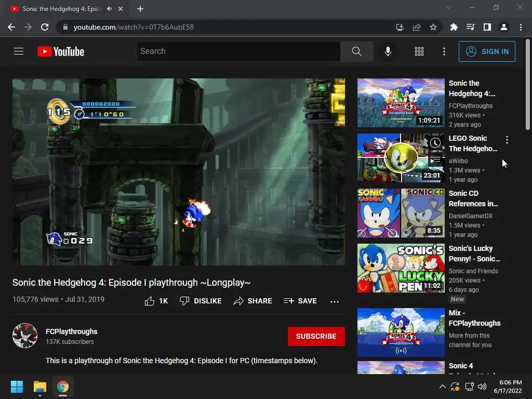Save the video to a playlist
The image size is (532, 399).
300,301
